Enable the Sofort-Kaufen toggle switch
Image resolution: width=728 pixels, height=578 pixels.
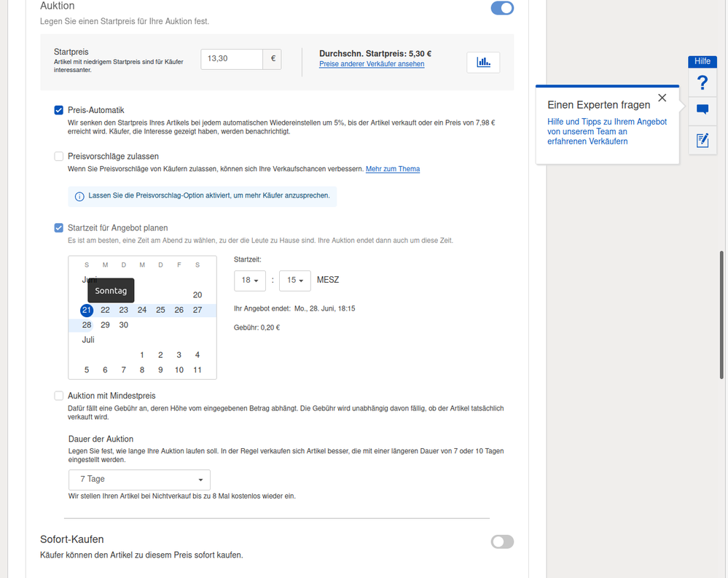(502, 542)
